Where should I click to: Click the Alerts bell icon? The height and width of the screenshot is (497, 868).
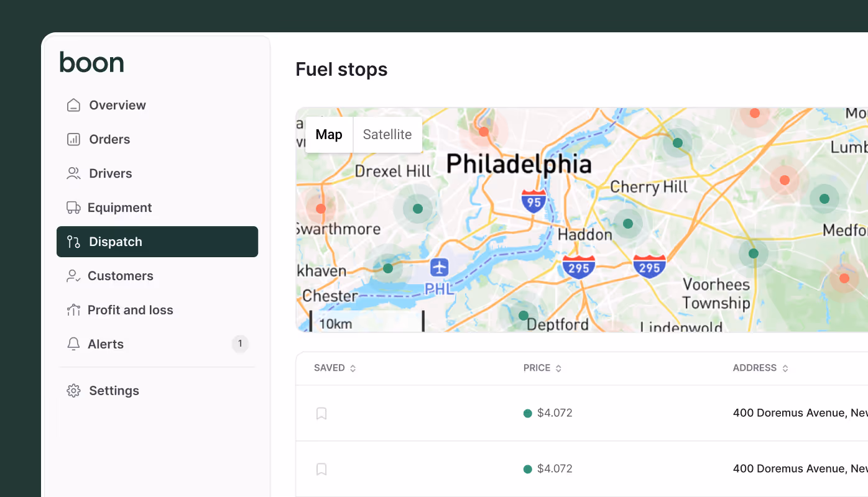(x=73, y=344)
